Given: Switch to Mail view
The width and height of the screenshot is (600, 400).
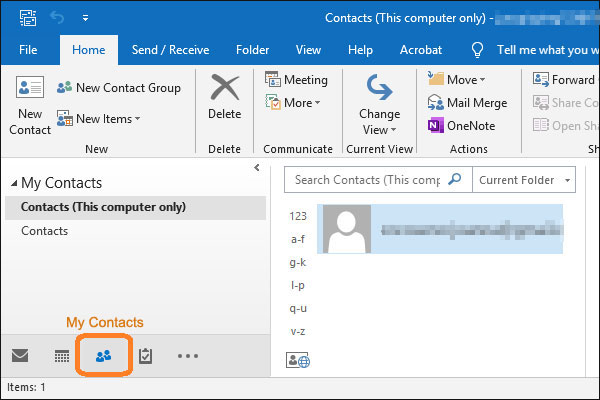Looking at the screenshot, I should [20, 356].
